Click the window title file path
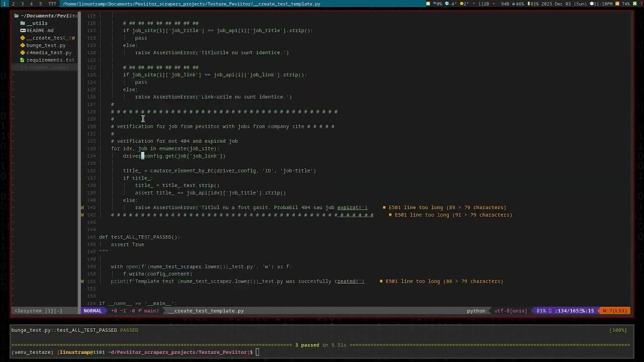Image resolution: width=644 pixels, height=362 pixels. 191,4
